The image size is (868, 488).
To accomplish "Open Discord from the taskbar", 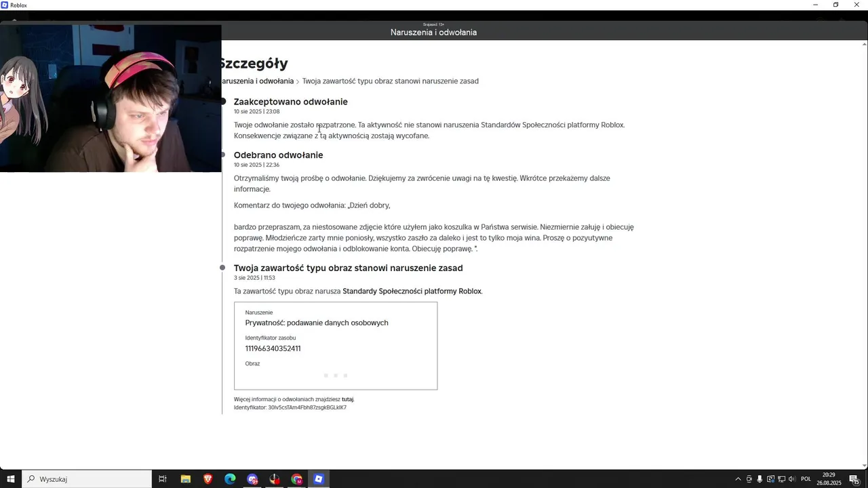I will click(252, 479).
